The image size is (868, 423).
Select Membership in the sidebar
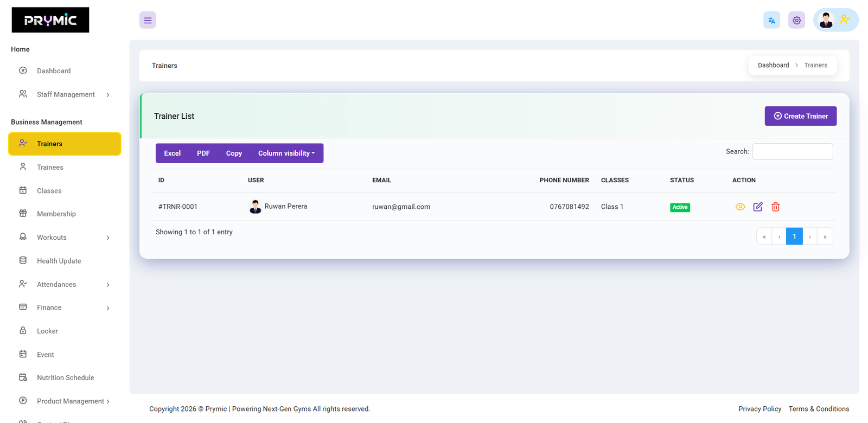(x=56, y=214)
